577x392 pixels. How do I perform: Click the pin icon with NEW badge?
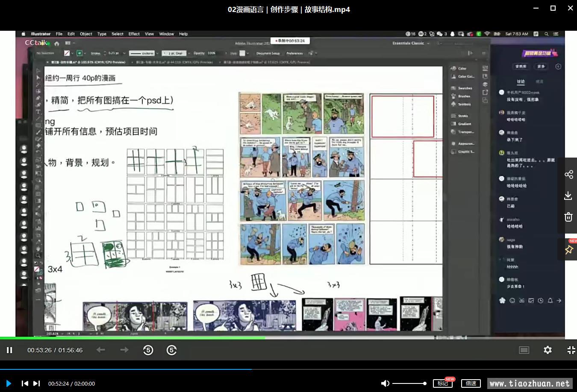point(568,250)
